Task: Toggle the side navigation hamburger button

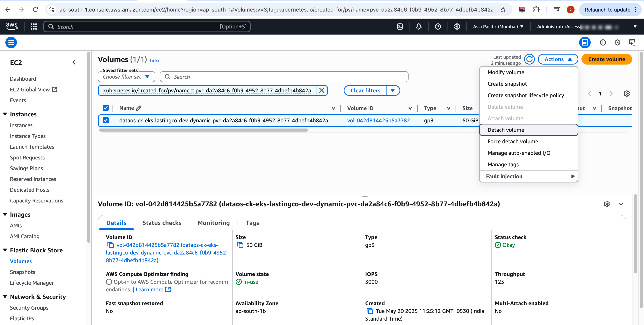Action: [11, 42]
